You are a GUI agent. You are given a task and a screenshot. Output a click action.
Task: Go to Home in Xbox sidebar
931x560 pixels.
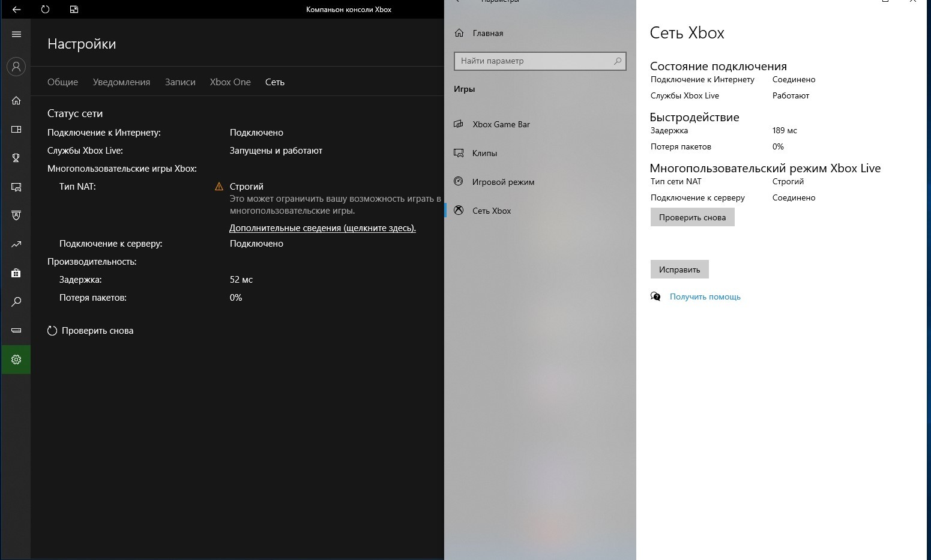(x=16, y=100)
